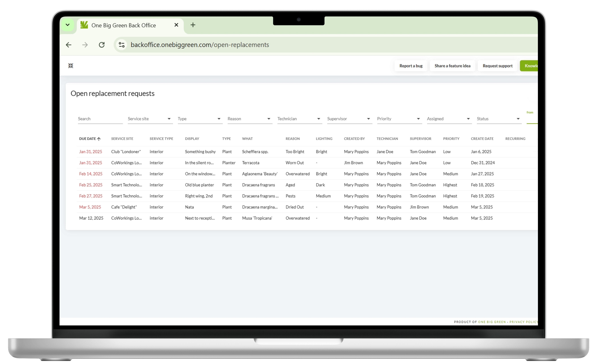Reload the page with refresh icon
Screen dimensions: 596x364
(102, 45)
